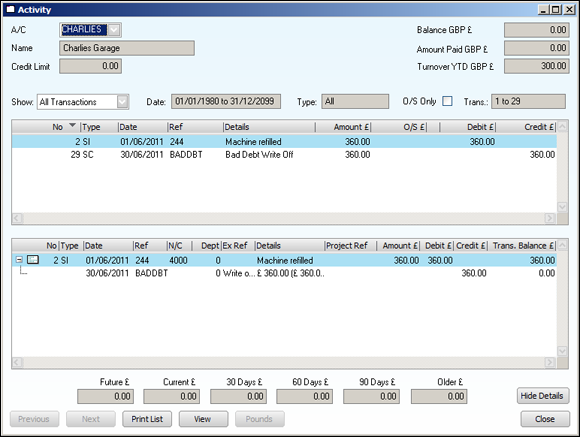Select the Machine refilled transaction row
Image resolution: width=580 pixels, height=437 pixels.
[x=284, y=141]
